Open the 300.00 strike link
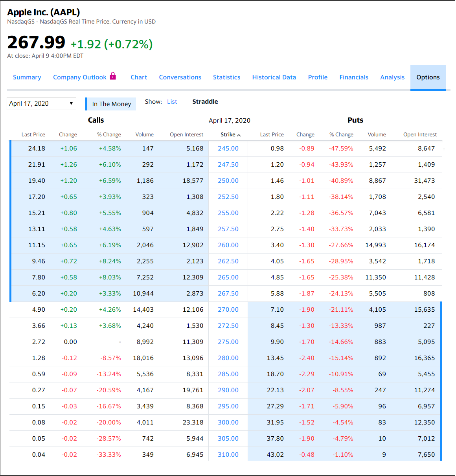The width and height of the screenshot is (456, 476). point(228,422)
